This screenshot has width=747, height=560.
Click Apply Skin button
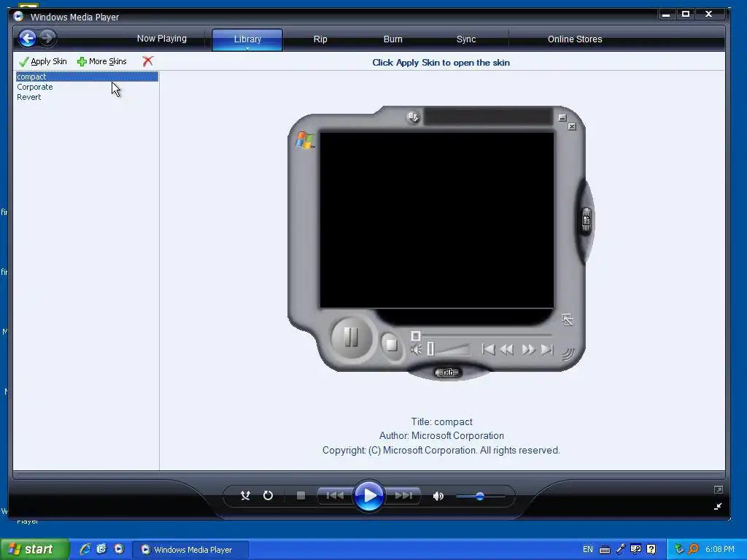pos(43,61)
